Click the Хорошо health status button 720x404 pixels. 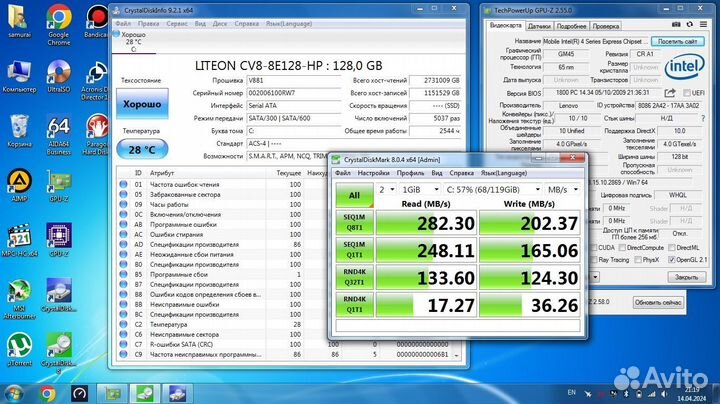pos(142,104)
